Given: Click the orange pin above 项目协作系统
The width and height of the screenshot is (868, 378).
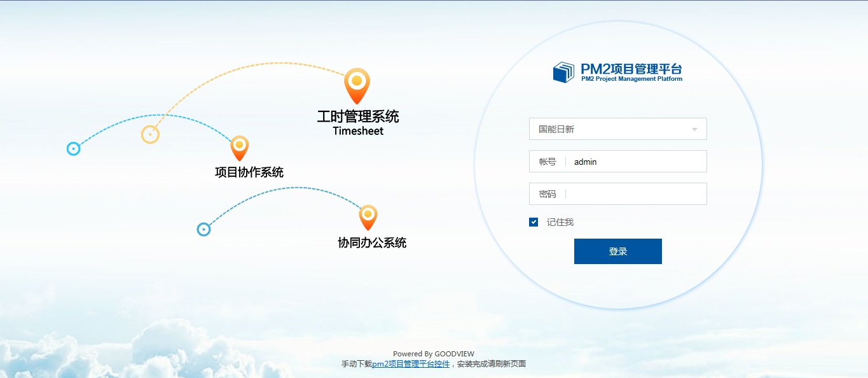Looking at the screenshot, I should [239, 147].
